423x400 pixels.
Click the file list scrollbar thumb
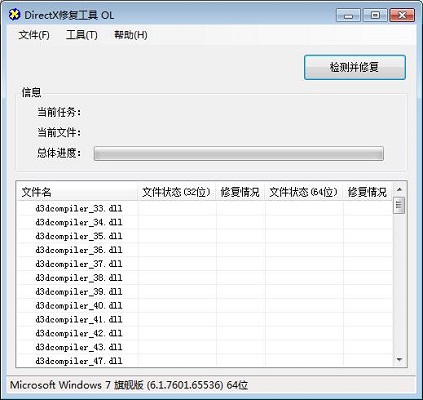coord(399,205)
